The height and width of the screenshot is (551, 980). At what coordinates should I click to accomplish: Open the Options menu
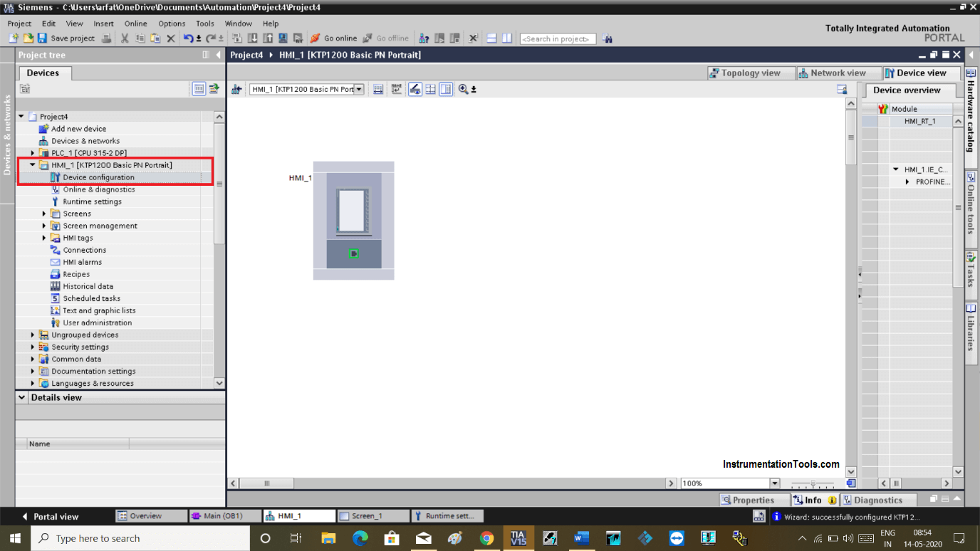pos(172,23)
